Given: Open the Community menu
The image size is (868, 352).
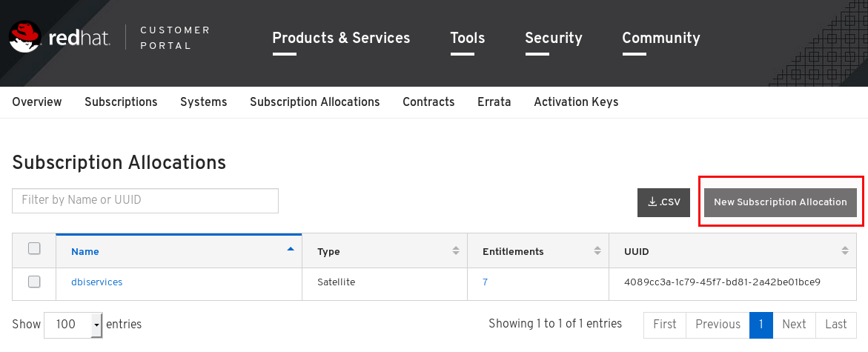Looking at the screenshot, I should (x=661, y=39).
